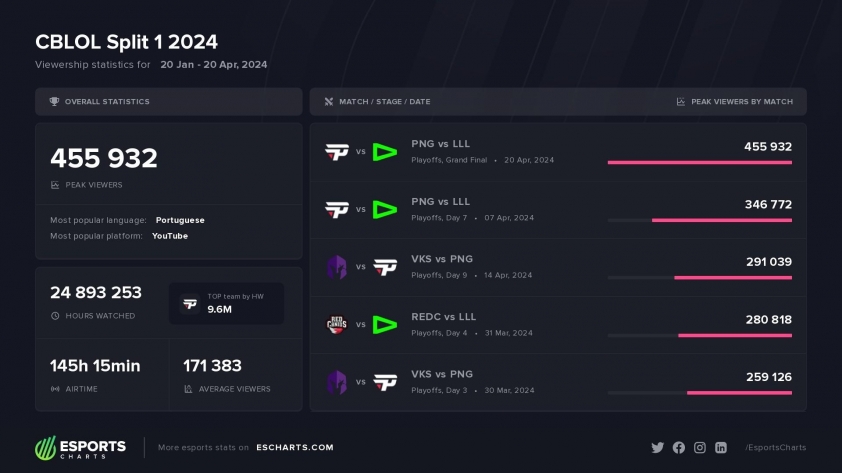Image resolution: width=842 pixels, height=473 pixels.
Task: Click the LOUD logo in Grand Final row
Action: (x=384, y=152)
